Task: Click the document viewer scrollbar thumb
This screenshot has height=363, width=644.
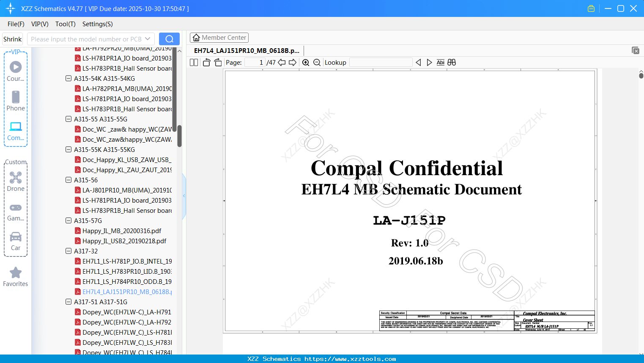Action: (641, 75)
